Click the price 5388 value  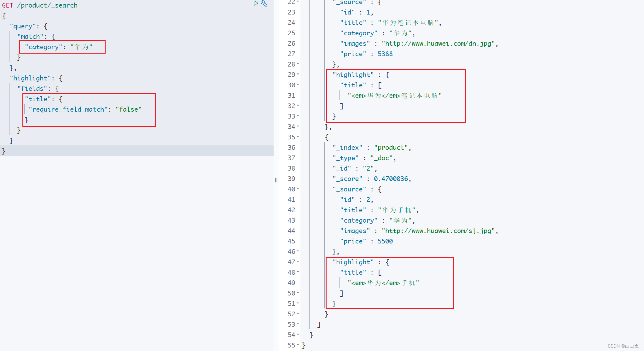point(385,54)
